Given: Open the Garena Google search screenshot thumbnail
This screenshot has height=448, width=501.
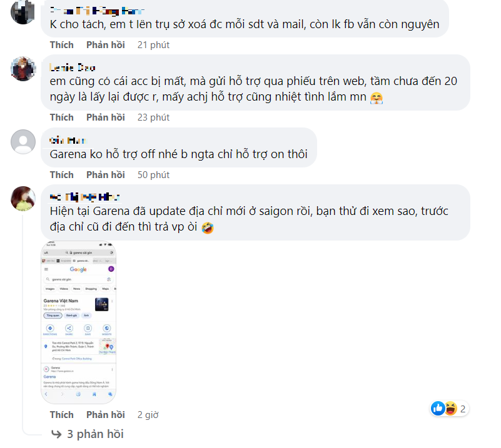Looking at the screenshot, I should 78,322.
